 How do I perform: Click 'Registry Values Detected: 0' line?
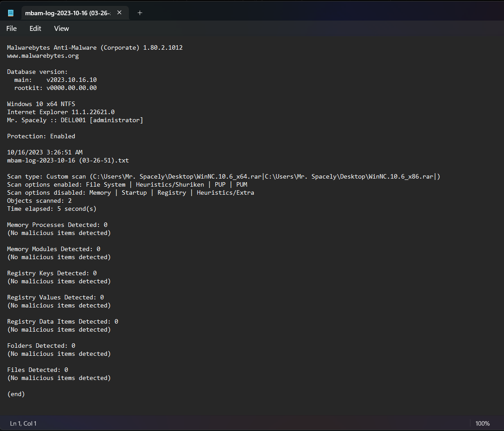56,297
